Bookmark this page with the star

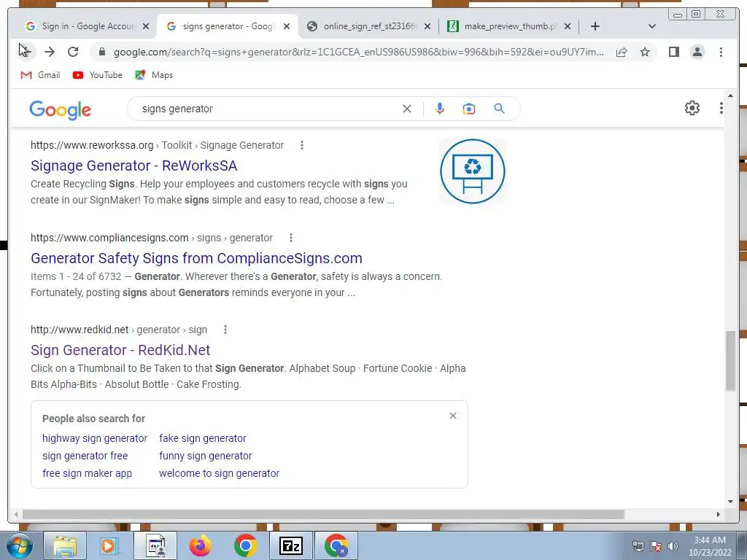645,52
